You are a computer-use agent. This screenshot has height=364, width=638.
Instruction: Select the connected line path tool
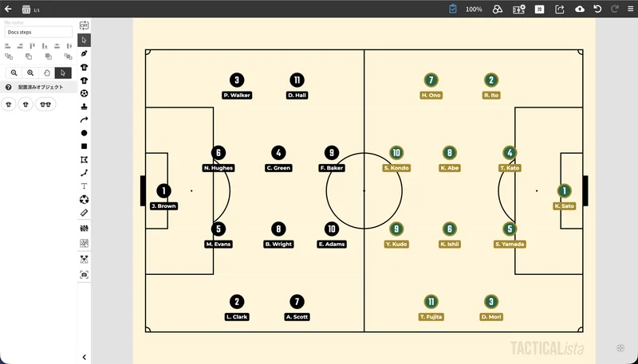pos(84,173)
